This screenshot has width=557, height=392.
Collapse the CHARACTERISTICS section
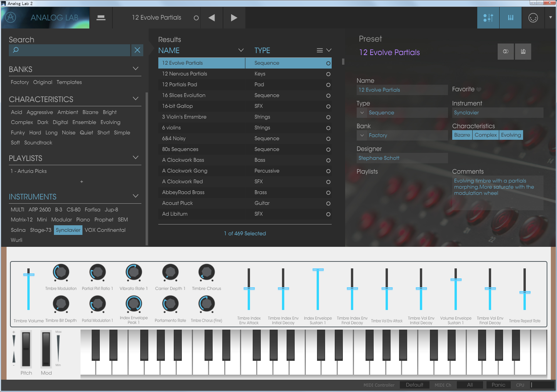pos(136,99)
